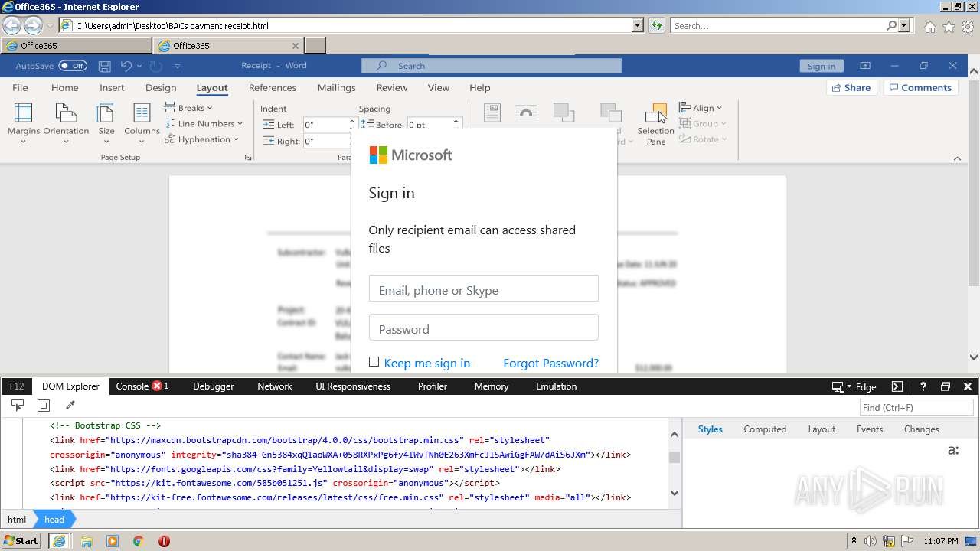The height and width of the screenshot is (551, 980).
Task: Open the Network tab in developer tools
Action: coord(275,386)
